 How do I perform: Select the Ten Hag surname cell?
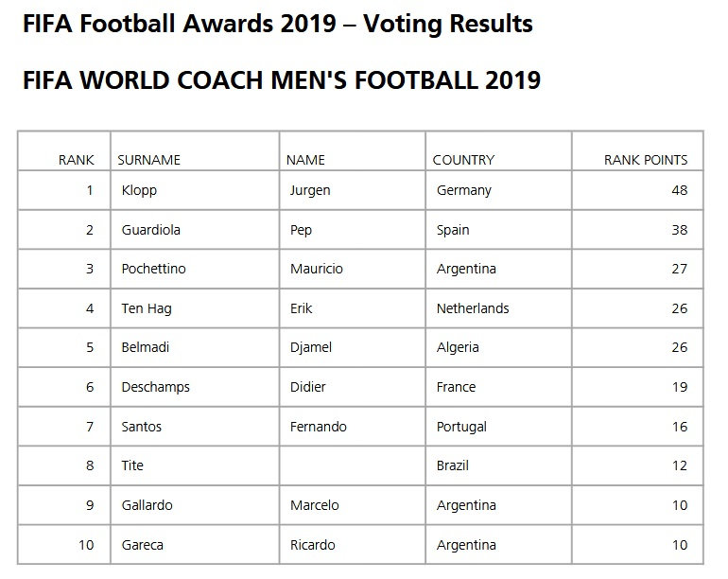(147, 308)
